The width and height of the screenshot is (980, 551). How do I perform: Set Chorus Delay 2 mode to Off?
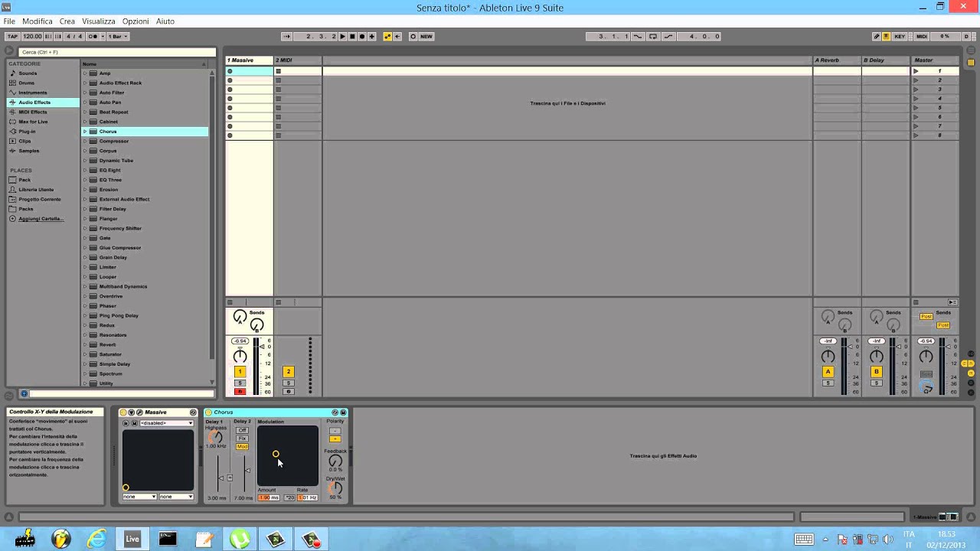[x=242, y=430]
